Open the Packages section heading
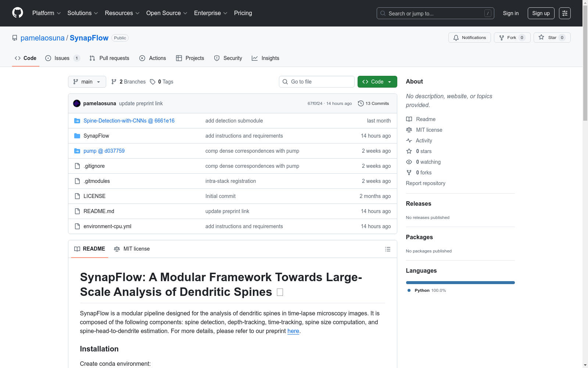588x368 pixels. [419, 237]
